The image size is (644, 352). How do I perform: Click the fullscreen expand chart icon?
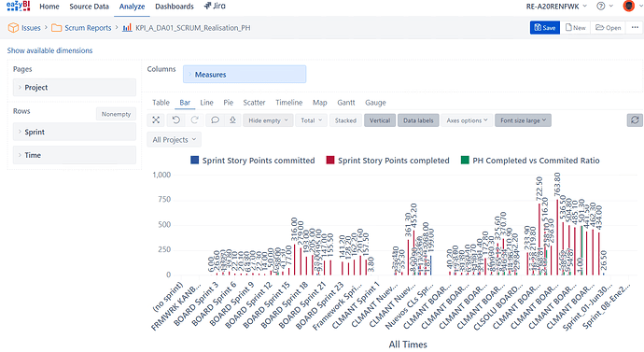click(x=156, y=120)
